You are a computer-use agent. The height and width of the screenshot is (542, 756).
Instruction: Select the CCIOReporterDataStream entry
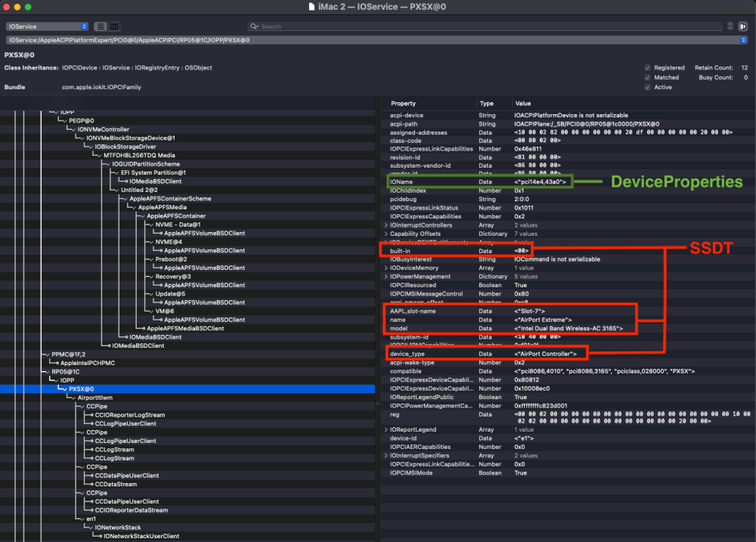tap(131, 510)
